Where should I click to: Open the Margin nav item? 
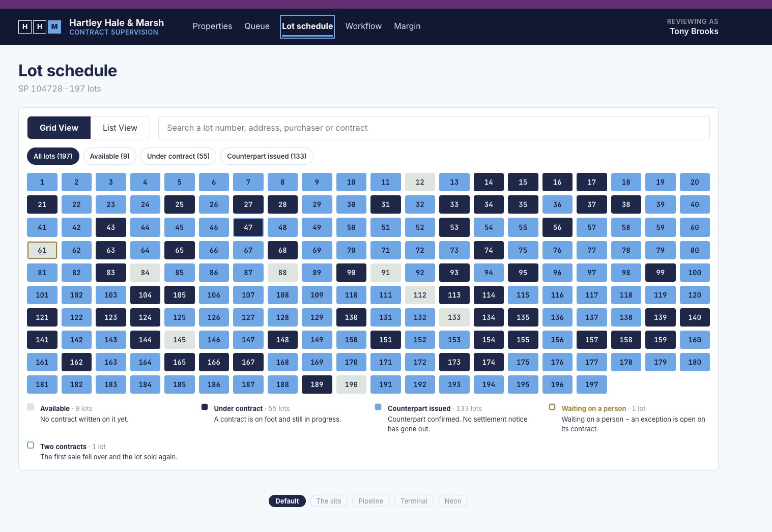tap(407, 26)
